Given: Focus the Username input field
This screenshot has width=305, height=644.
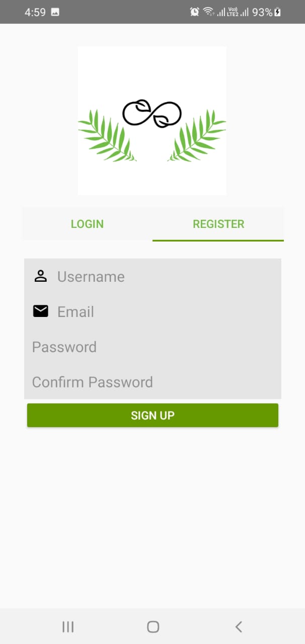Looking at the screenshot, I should click(x=152, y=276).
